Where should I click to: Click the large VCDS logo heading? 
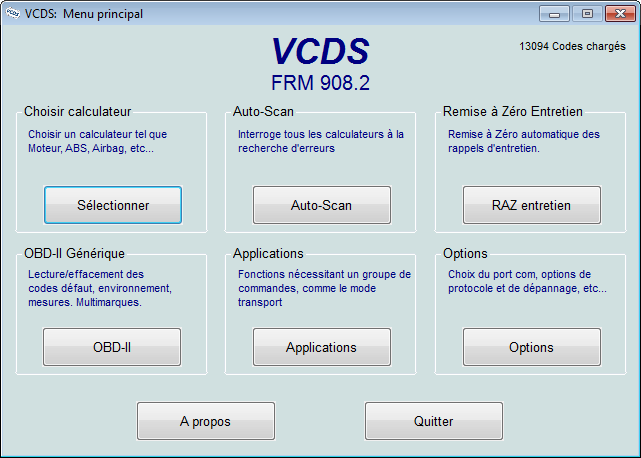tap(320, 52)
